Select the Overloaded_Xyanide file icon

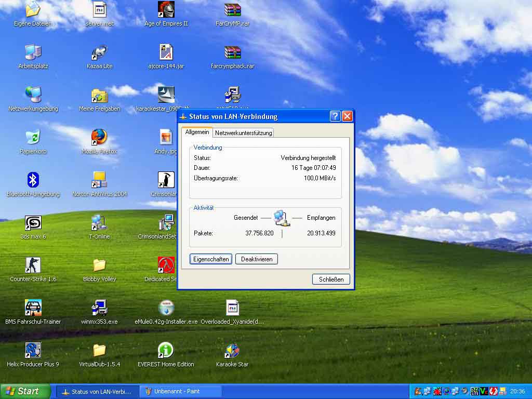pyautogui.click(x=232, y=312)
